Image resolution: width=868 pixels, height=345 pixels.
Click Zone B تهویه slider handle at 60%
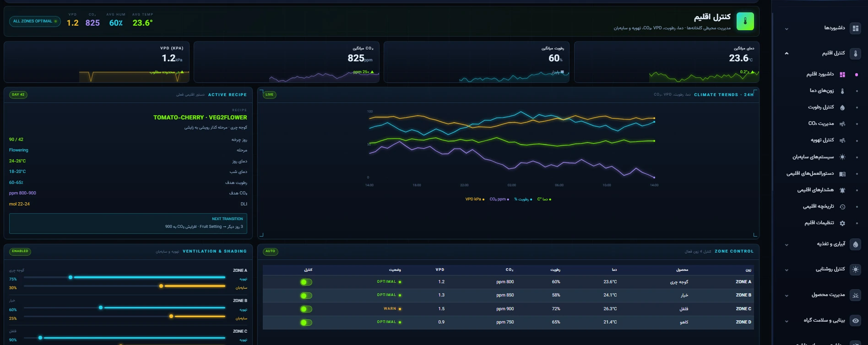tap(101, 307)
